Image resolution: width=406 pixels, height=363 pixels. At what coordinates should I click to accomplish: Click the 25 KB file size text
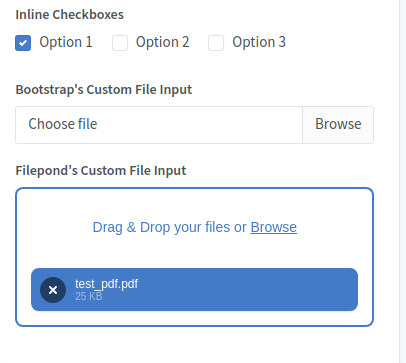pyautogui.click(x=89, y=296)
